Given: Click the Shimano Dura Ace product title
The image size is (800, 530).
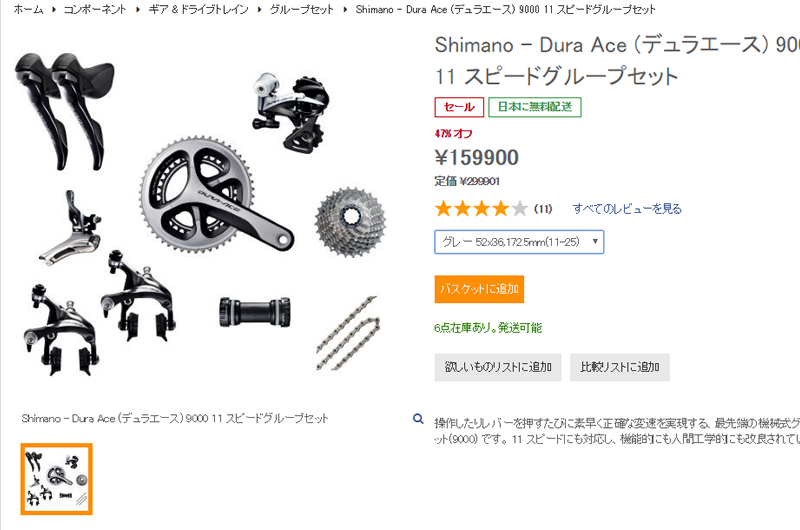Looking at the screenshot, I should click(x=617, y=60).
